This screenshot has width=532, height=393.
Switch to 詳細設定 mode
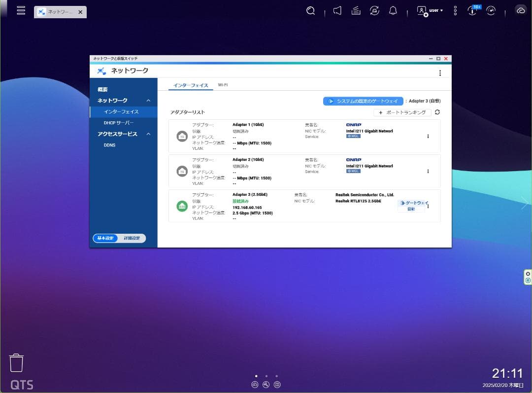click(131, 238)
